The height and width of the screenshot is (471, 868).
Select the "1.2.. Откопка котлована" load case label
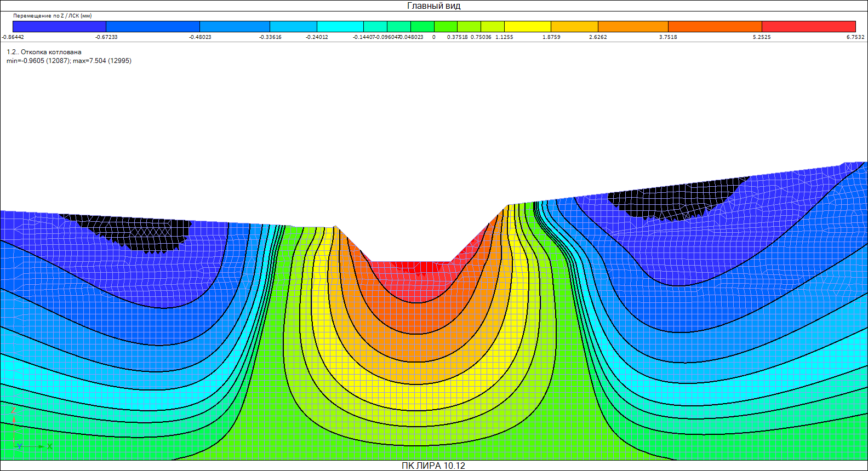pyautogui.click(x=44, y=52)
